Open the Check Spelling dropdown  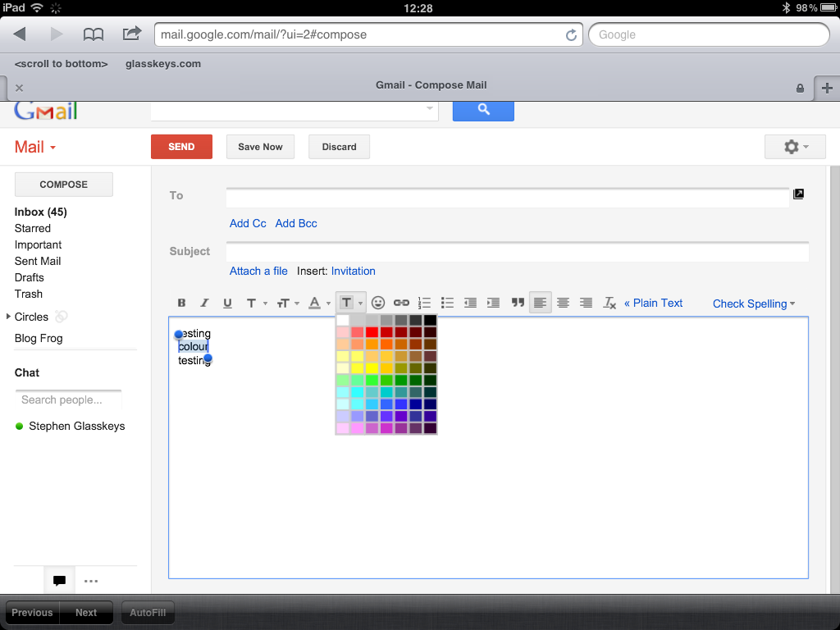point(754,304)
